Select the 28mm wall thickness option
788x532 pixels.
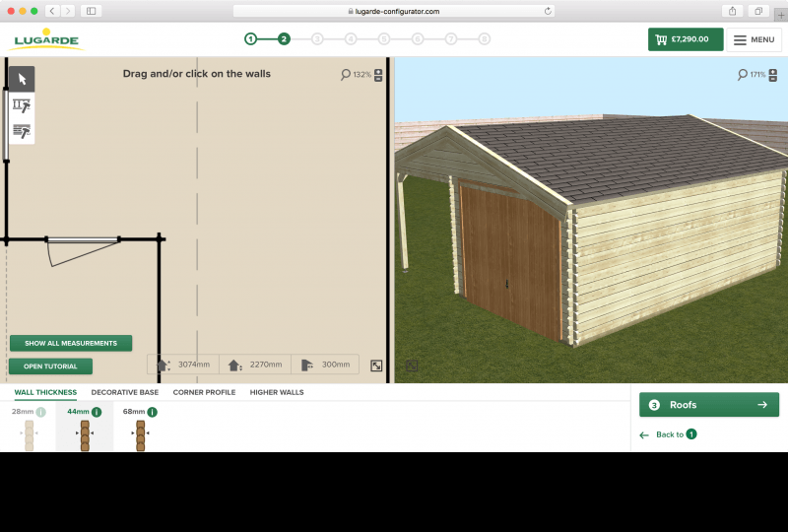[x=29, y=428]
